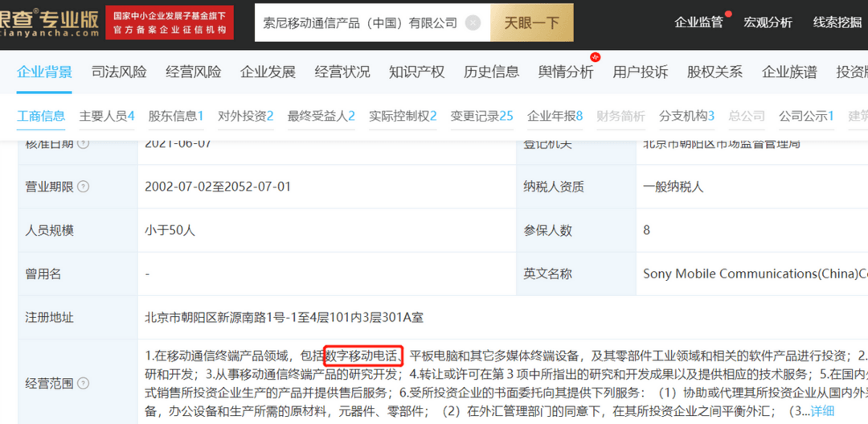Click the 曾用名 label
The height and width of the screenshot is (424, 868).
(x=43, y=274)
